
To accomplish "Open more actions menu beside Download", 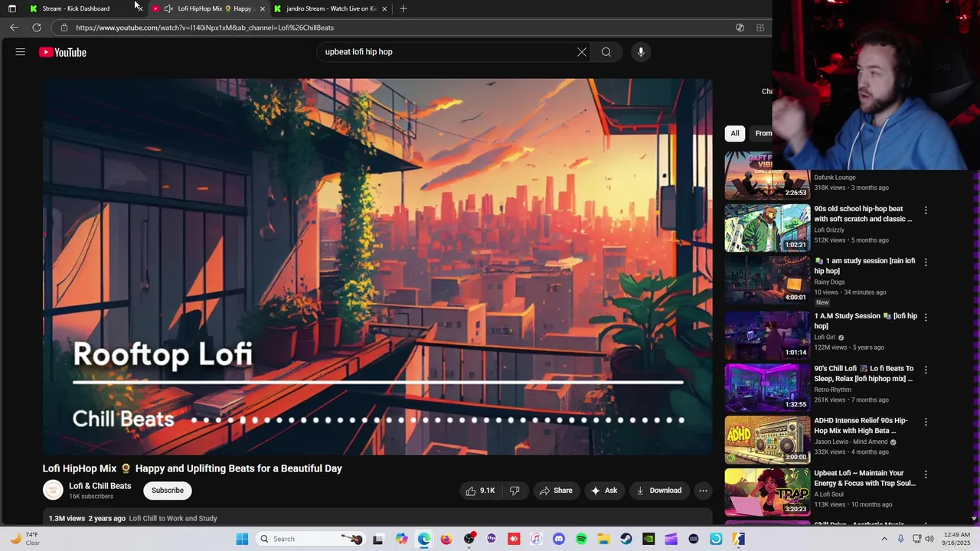I will tap(703, 491).
